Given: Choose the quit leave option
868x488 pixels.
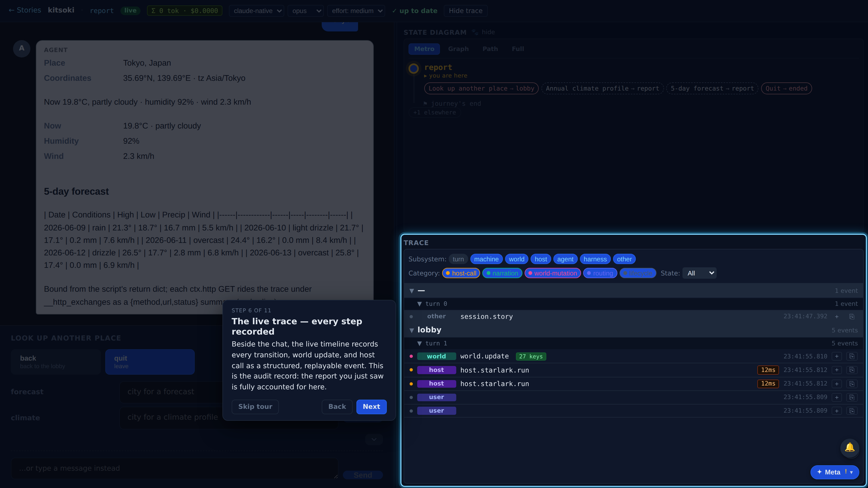Looking at the screenshot, I should click(150, 362).
